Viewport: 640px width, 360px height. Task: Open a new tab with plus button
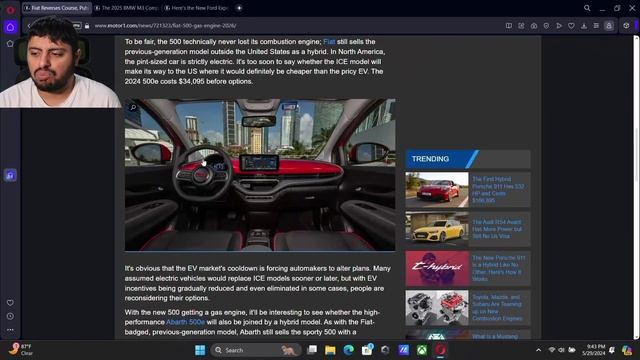(x=239, y=8)
